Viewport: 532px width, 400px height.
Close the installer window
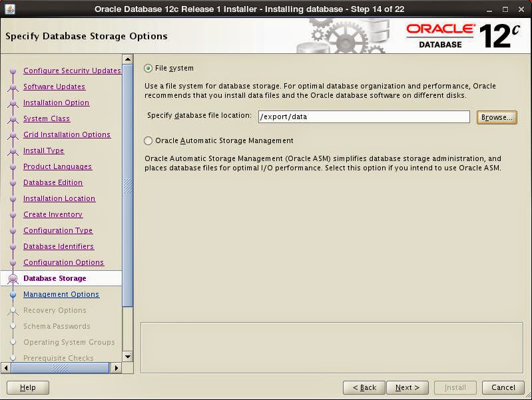point(521,9)
